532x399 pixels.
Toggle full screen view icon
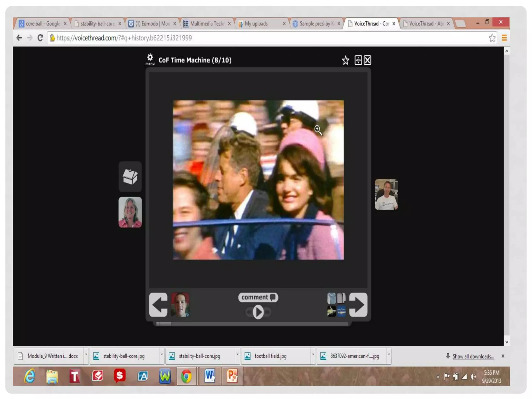point(358,60)
